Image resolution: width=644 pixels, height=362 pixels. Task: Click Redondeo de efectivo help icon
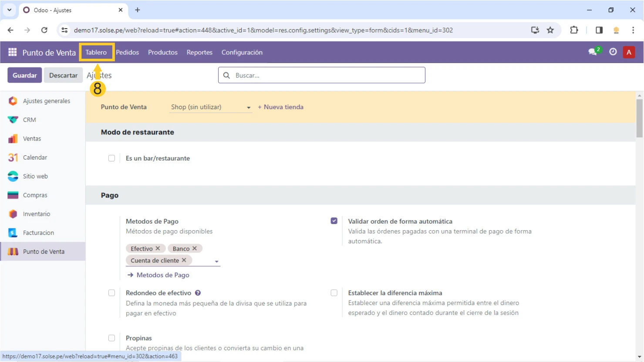pyautogui.click(x=198, y=293)
